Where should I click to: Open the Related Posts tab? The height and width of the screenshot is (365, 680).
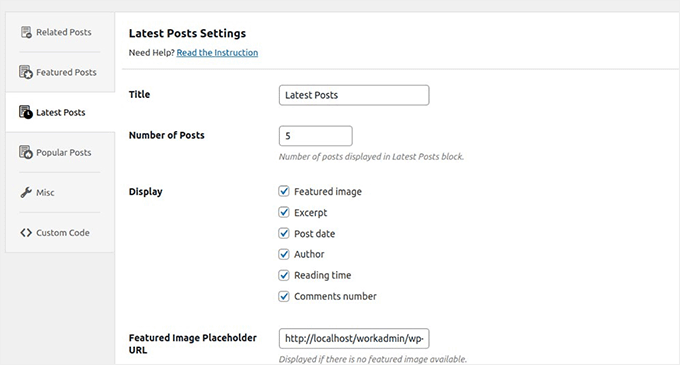pos(60,32)
